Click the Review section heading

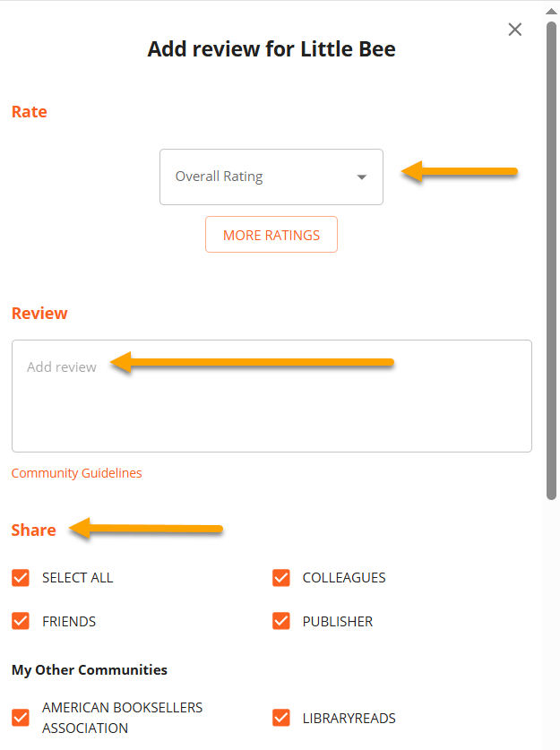click(39, 313)
